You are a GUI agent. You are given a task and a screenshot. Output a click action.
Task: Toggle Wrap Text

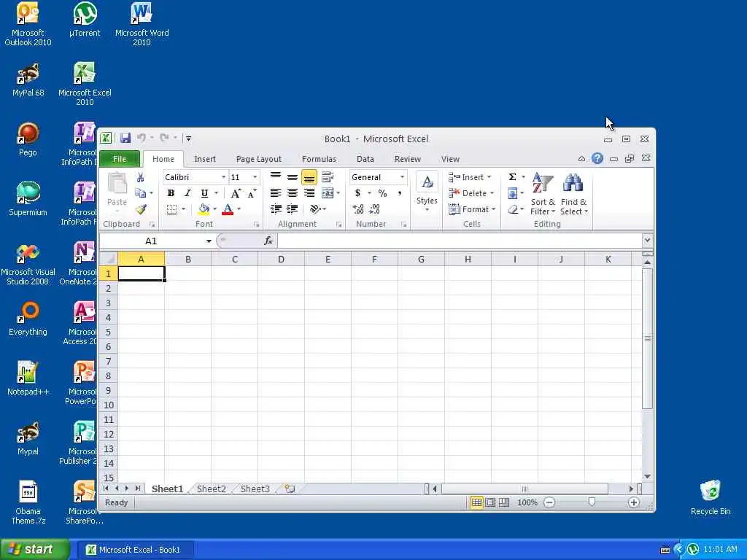[x=328, y=177]
